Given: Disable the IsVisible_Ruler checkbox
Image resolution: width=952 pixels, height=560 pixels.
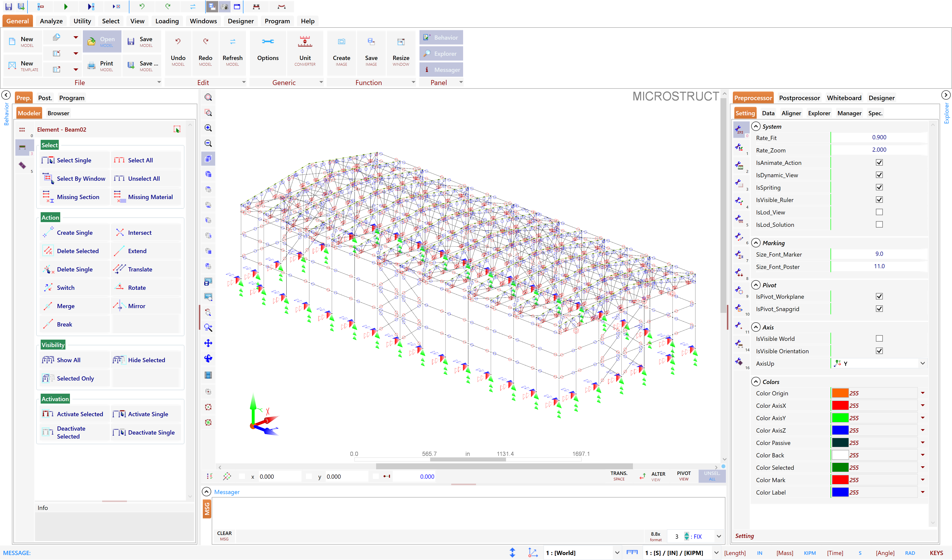Looking at the screenshot, I should (879, 200).
